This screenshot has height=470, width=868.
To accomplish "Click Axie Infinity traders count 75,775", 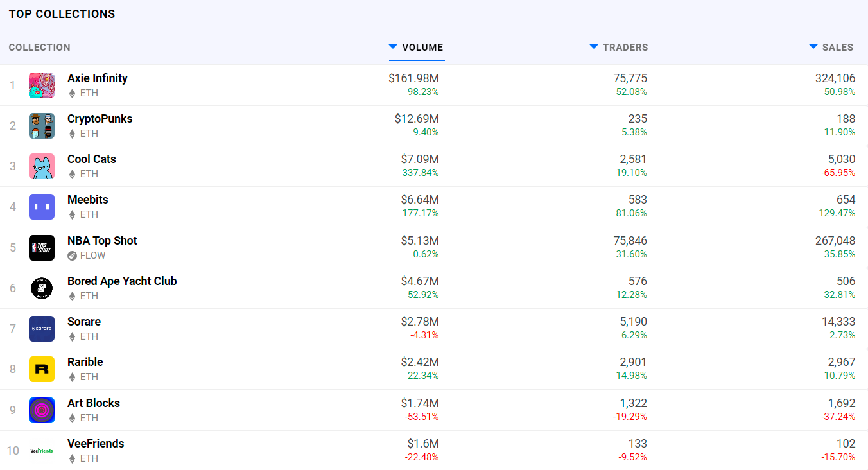I will (630, 78).
